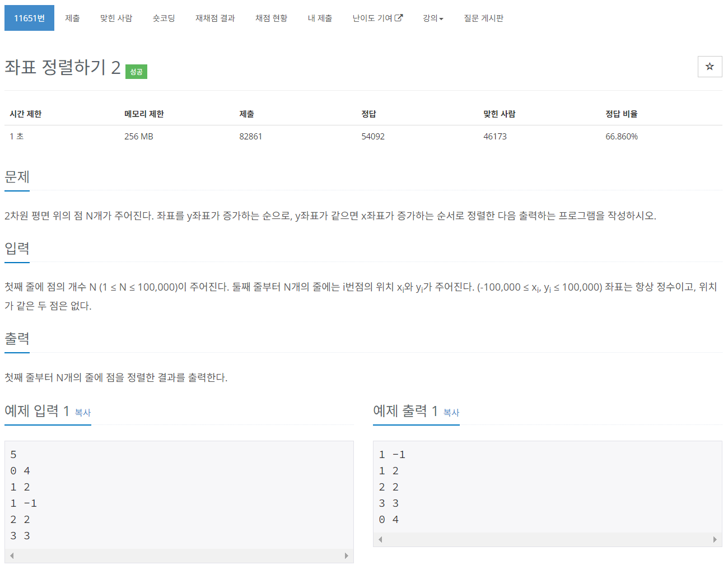
Task: Open the 난이도 기여 external link
Action: click(377, 18)
